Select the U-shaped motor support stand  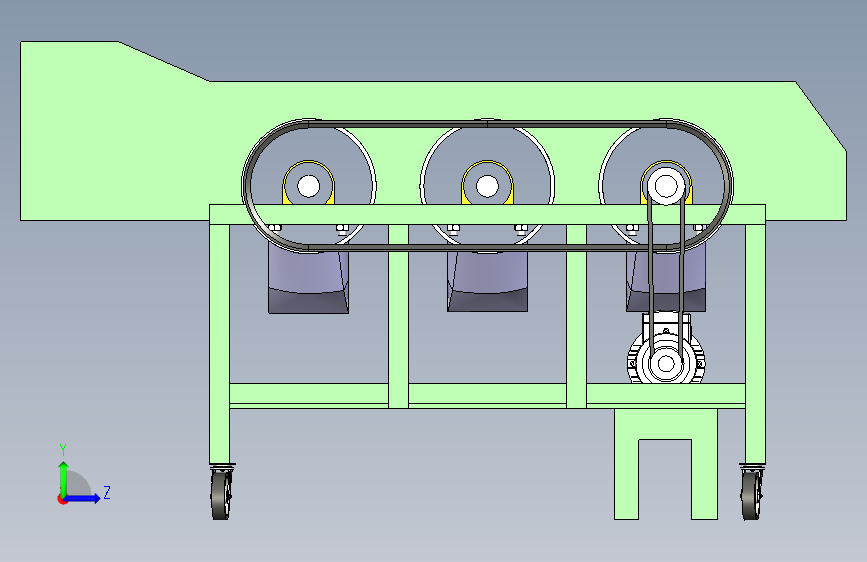coord(666,424)
